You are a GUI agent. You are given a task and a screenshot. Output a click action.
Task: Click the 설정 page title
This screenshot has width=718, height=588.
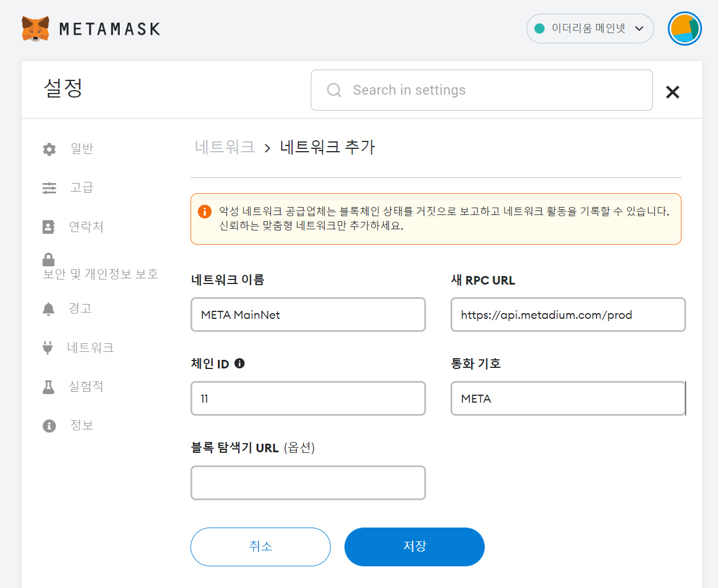(x=63, y=88)
